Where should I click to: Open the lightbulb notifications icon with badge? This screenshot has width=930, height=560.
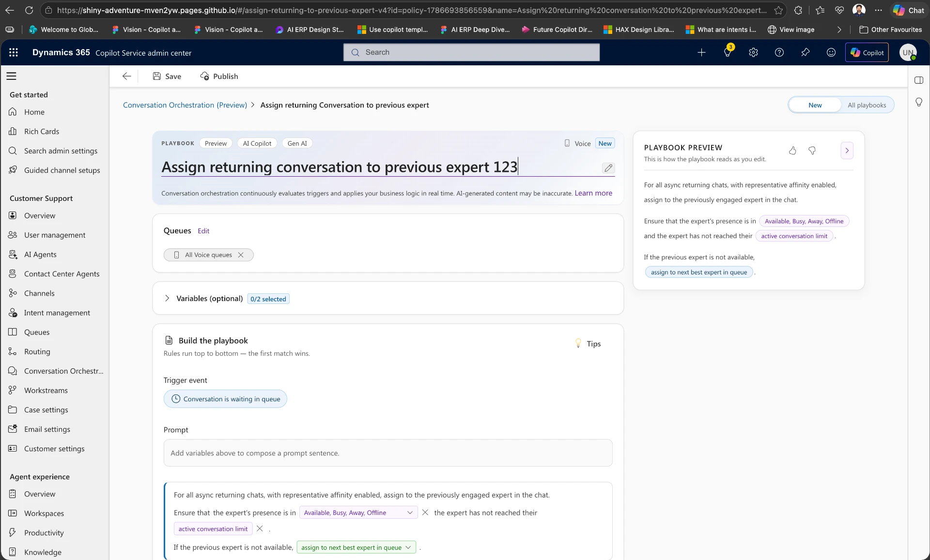(728, 52)
